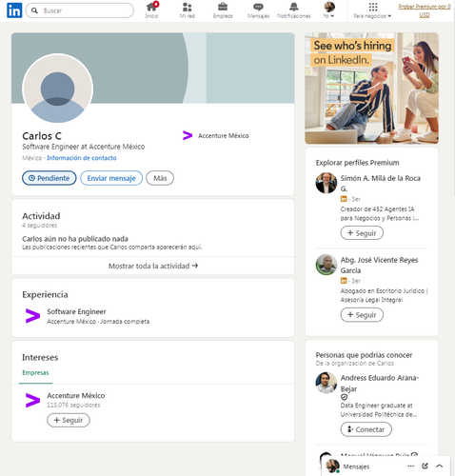
Task: Open Simón A. Milá avatar
Action: (x=326, y=183)
